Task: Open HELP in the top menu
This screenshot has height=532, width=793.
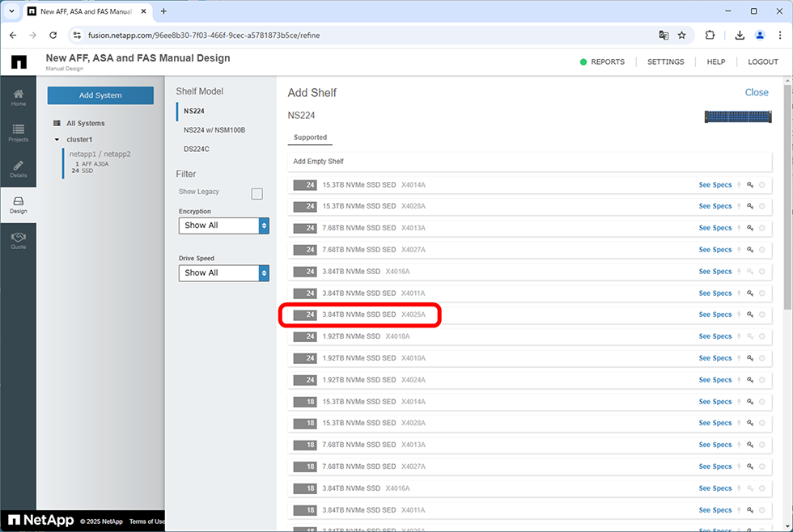Action: [715, 61]
